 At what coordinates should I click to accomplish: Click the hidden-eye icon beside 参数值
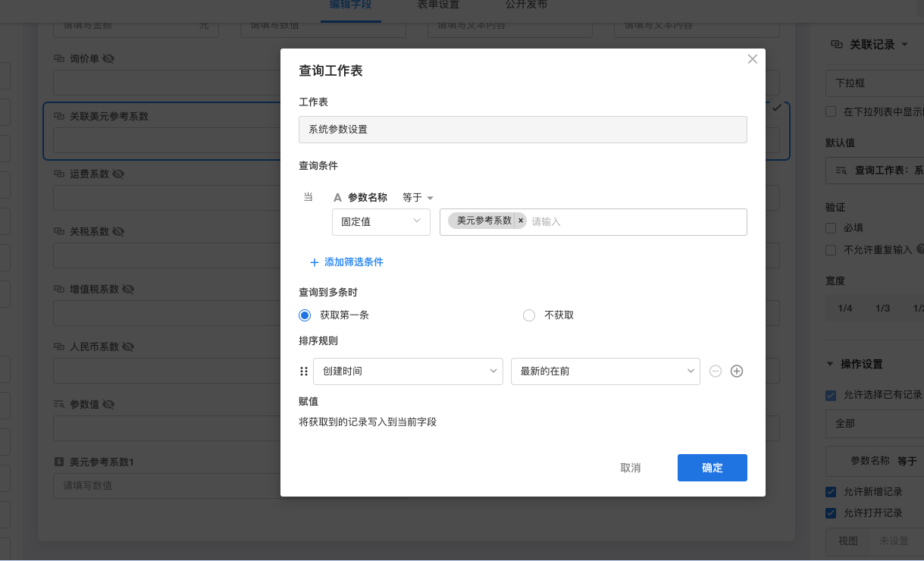point(108,404)
